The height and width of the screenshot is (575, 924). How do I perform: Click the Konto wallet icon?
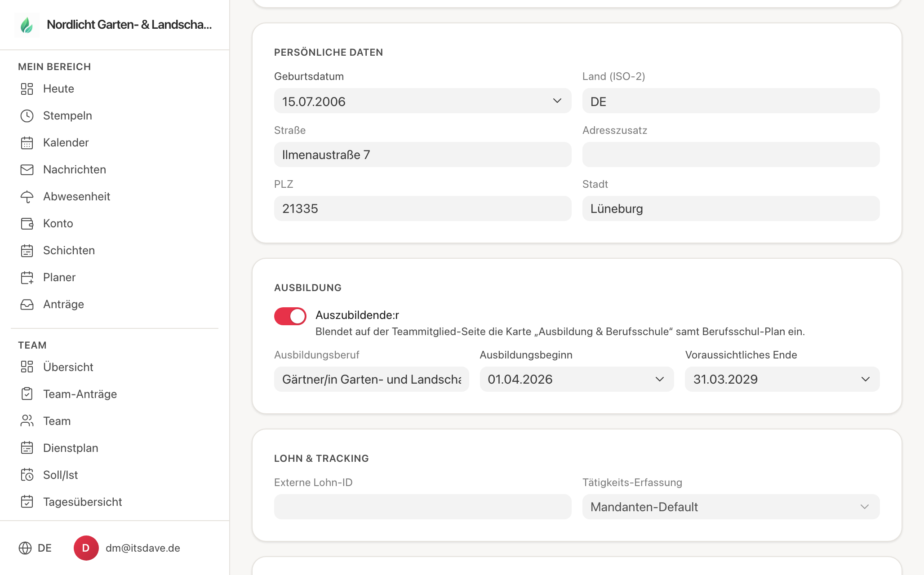27,224
